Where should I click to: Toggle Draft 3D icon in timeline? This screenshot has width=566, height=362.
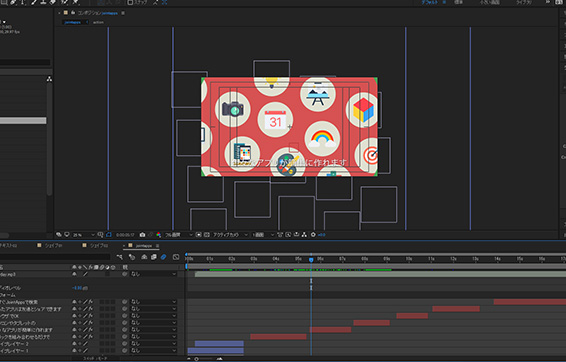click(x=132, y=257)
